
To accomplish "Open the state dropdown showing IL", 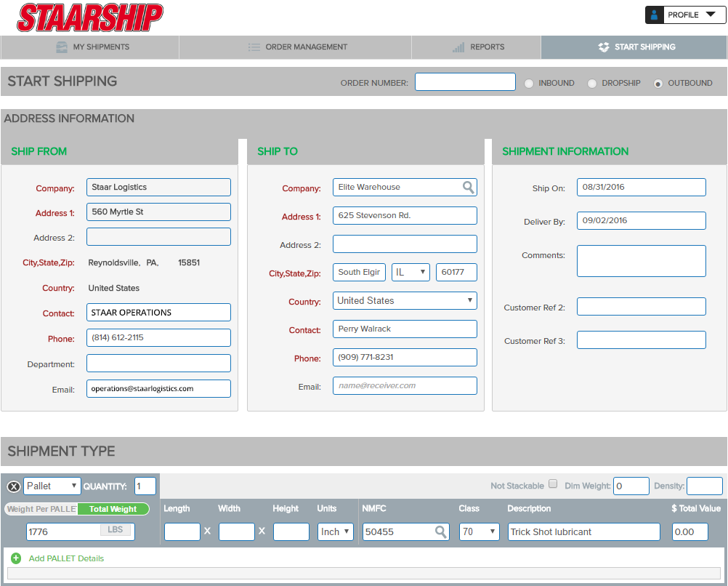I will pos(410,272).
